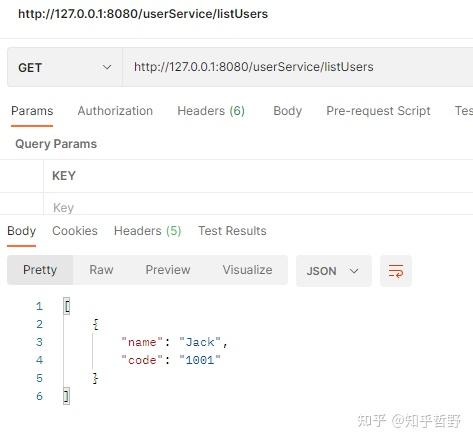Open the Test Results tab
The image size is (473, 442).
[x=232, y=231]
